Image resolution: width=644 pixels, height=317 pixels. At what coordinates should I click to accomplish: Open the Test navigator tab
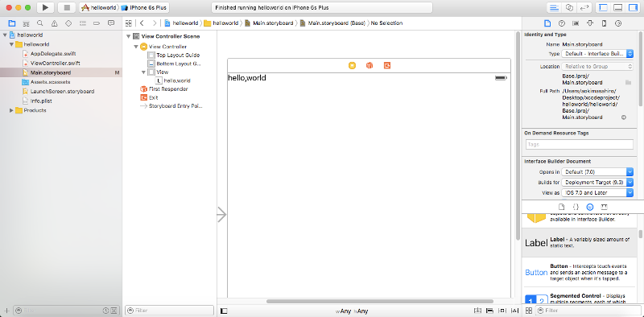68,23
